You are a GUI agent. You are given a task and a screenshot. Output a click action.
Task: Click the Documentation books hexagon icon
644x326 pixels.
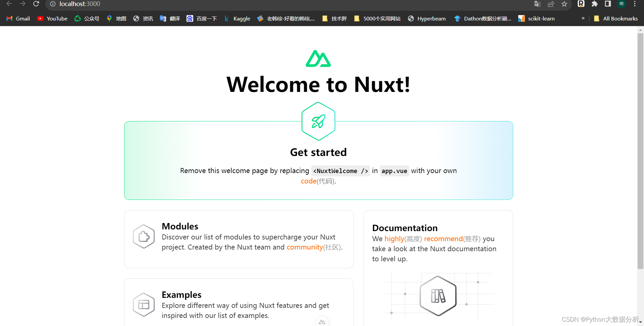438,296
